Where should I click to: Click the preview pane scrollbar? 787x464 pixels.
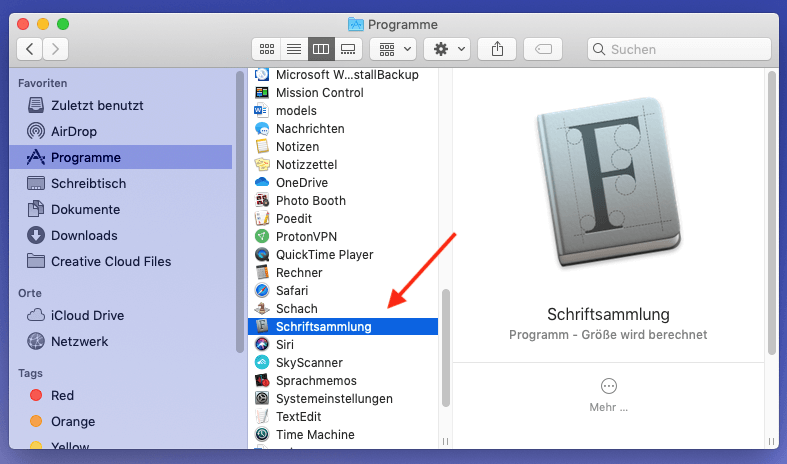click(772, 213)
